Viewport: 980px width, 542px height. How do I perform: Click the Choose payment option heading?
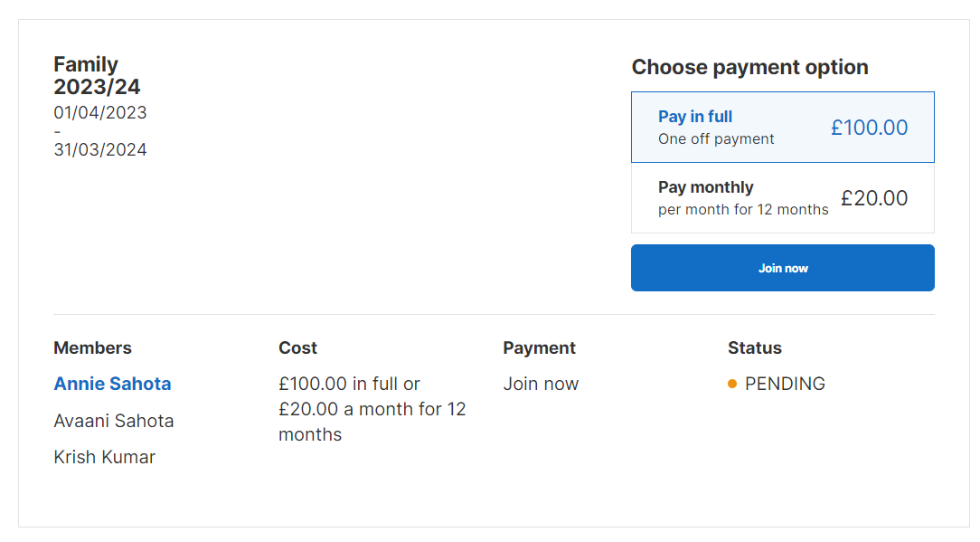tap(750, 67)
